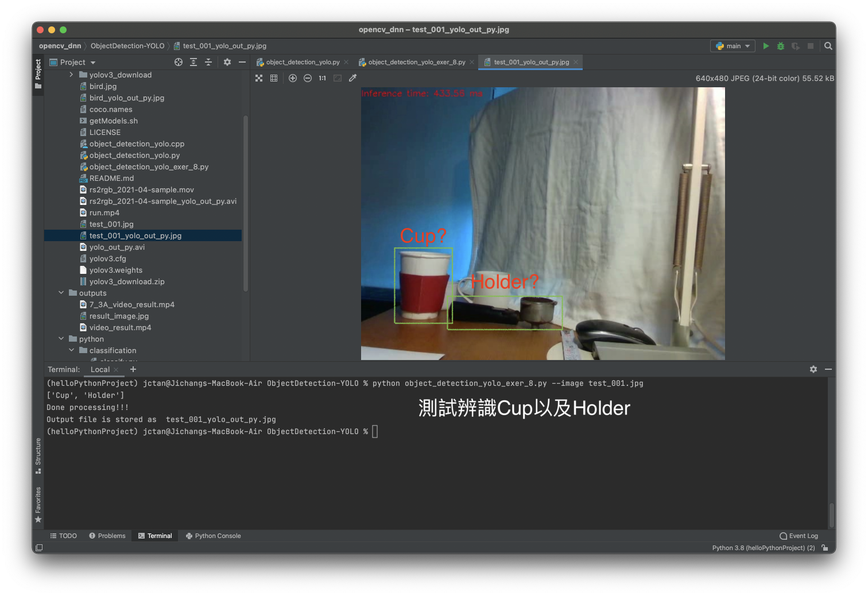Select result_image.jpg in outputs
Screen dimensions: 868x596
click(119, 316)
